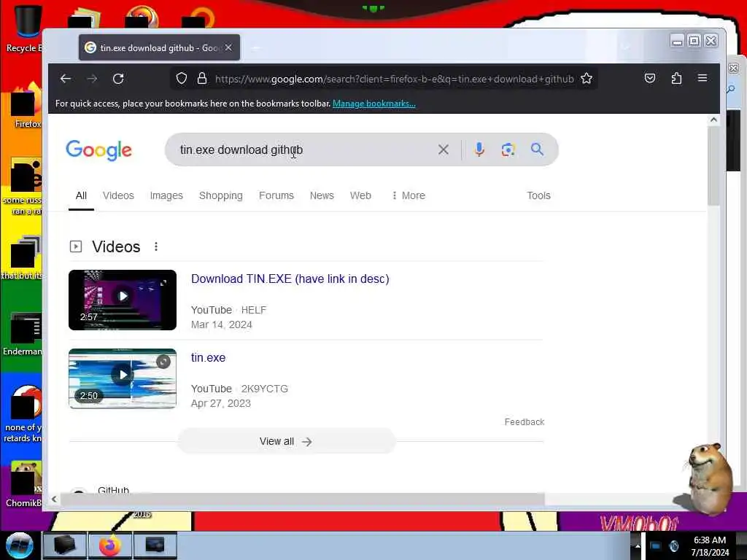Open the Firefox extensions puzzle icon
Viewport: 747px width, 560px height.
[676, 78]
